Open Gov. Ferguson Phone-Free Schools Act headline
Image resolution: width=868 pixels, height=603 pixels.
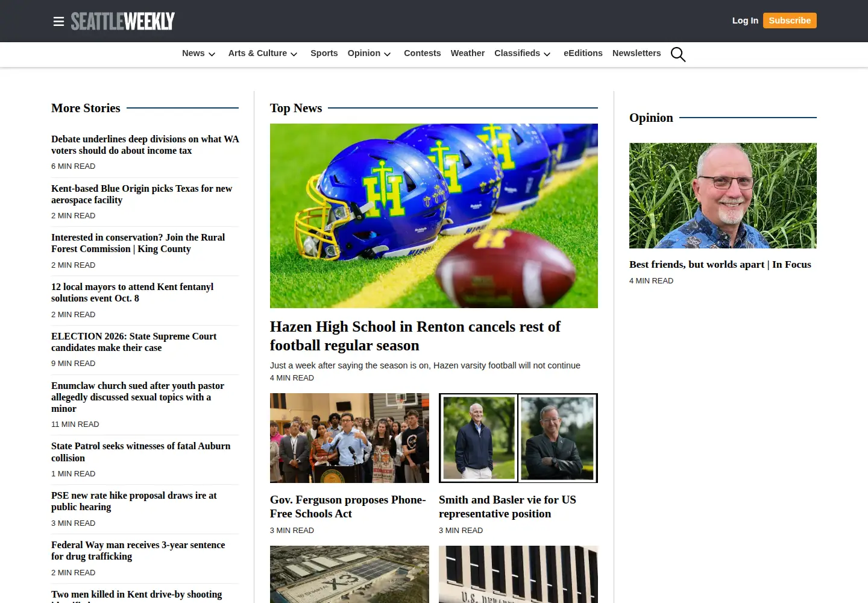pos(348,507)
